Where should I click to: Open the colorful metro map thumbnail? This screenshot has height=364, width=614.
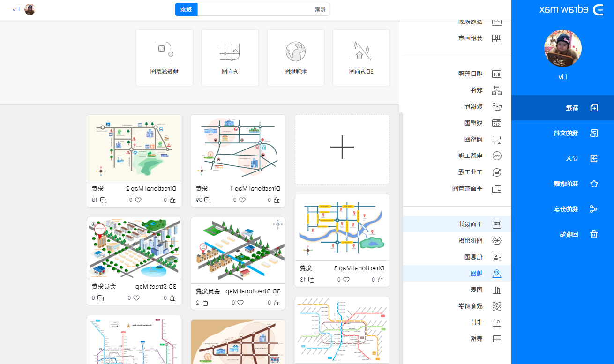click(x=342, y=330)
